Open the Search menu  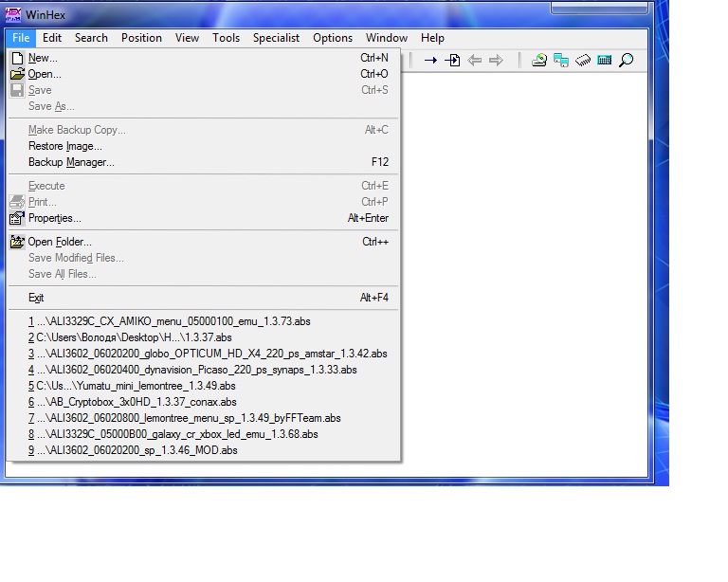91,38
